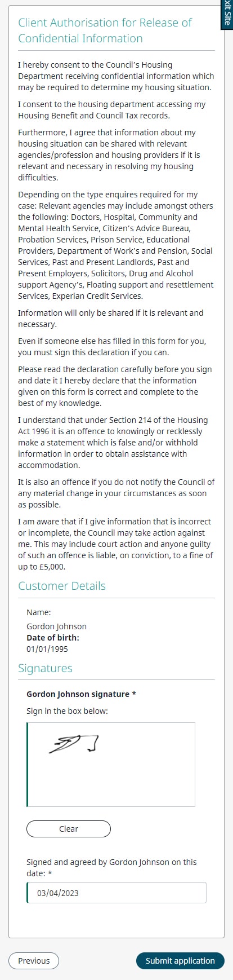Click the Client Authorisation page heading
233x980 pixels.
click(x=105, y=30)
